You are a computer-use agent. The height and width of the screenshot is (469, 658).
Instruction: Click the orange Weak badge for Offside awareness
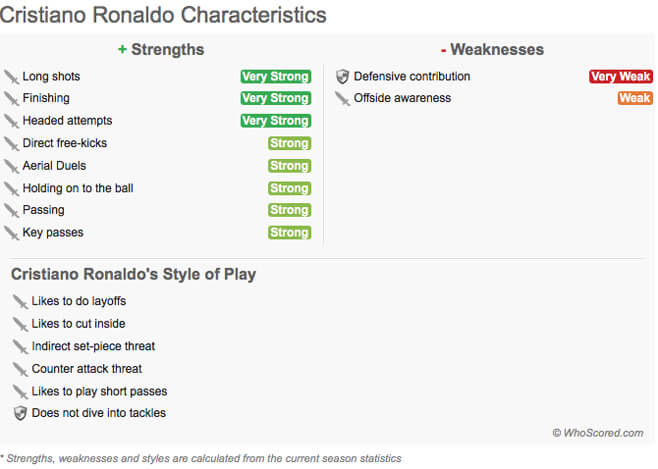coord(635,99)
